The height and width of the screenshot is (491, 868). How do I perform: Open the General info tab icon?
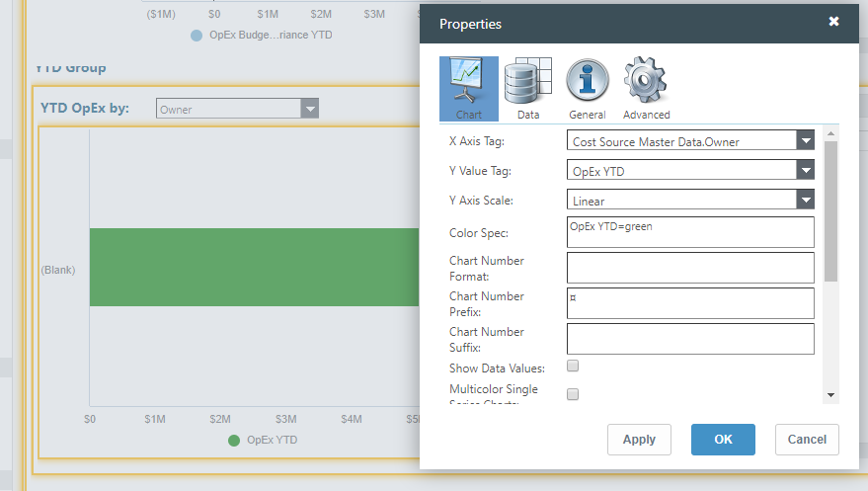[587, 89]
